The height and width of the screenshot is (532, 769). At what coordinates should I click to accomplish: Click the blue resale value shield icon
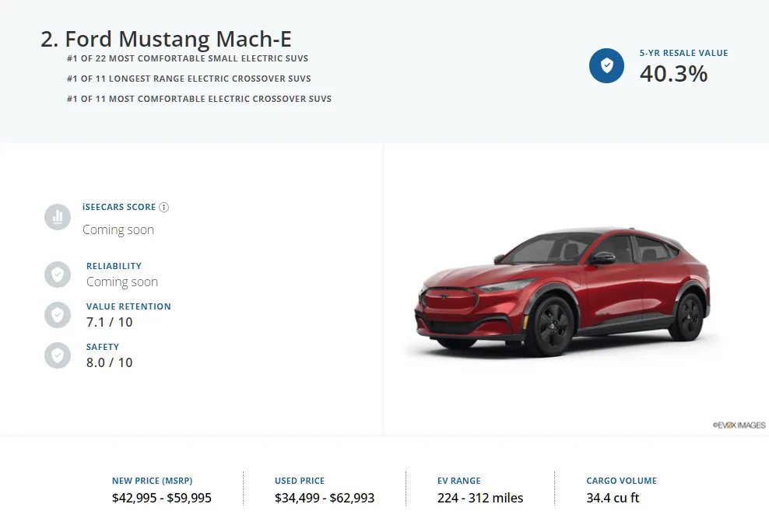[606, 65]
